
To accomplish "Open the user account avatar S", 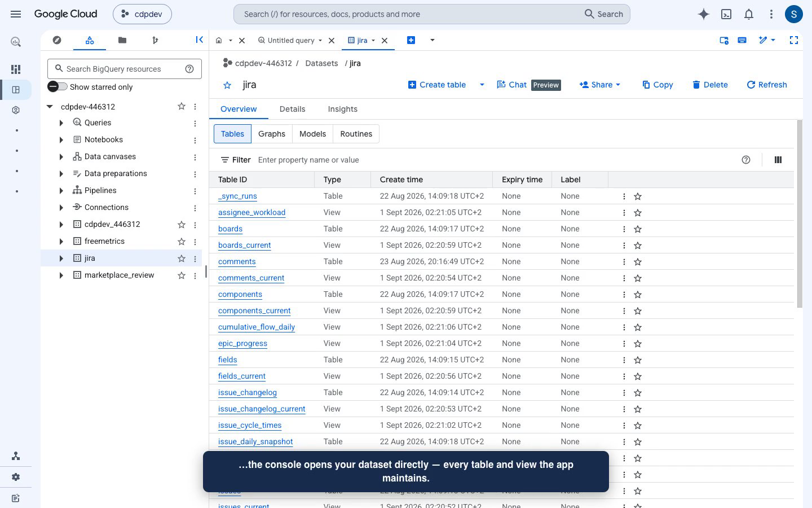I will tap(794, 14).
